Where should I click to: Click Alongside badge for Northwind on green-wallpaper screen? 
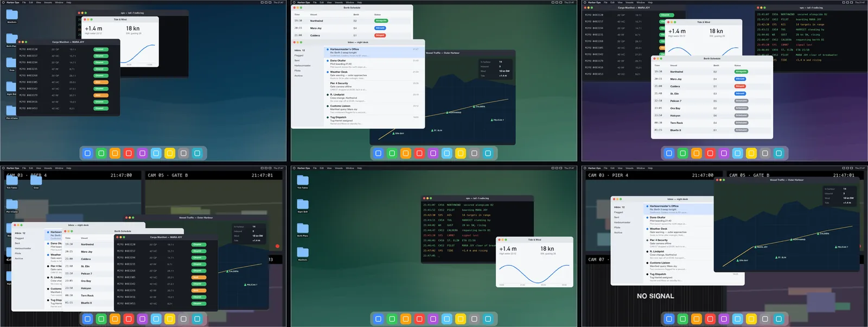[381, 21]
